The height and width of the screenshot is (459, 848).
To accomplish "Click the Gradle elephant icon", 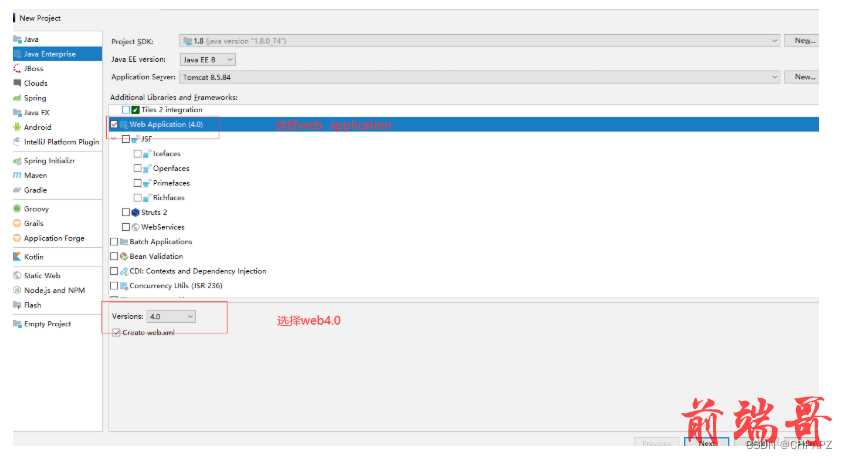I will 17,190.
